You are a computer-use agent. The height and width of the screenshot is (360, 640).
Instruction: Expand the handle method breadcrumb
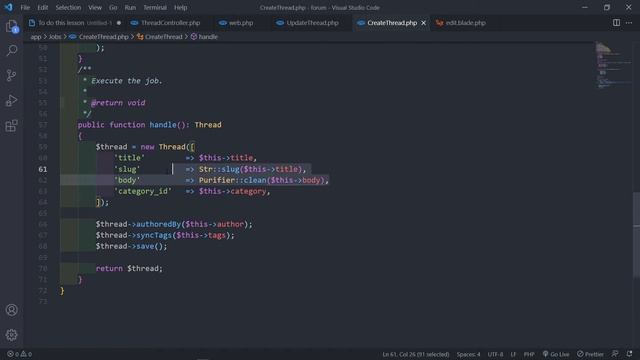(x=204, y=37)
